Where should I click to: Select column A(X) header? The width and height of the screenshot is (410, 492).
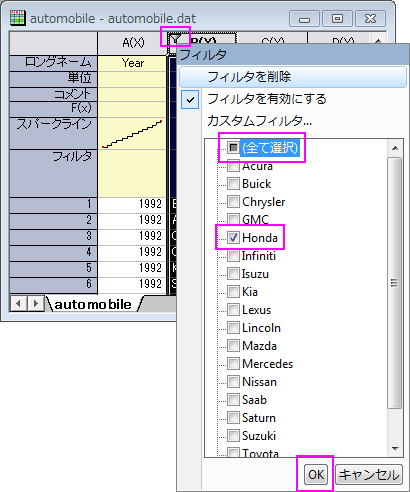(132, 43)
